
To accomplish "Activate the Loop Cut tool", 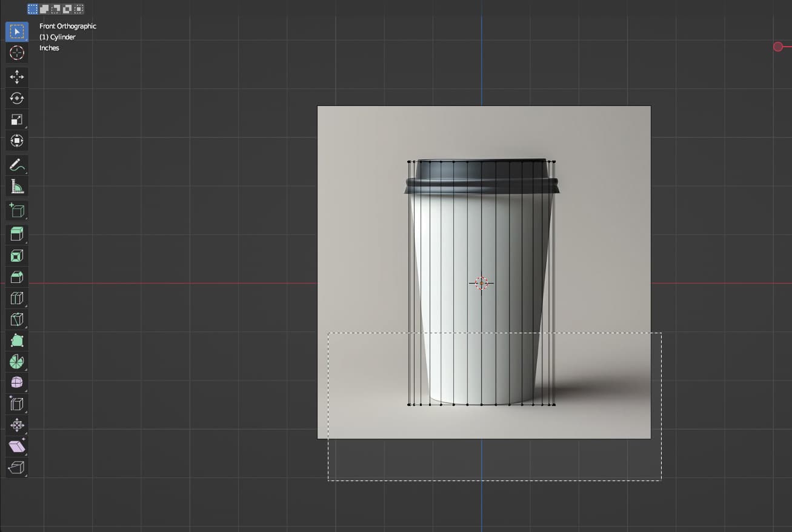I will [17, 298].
